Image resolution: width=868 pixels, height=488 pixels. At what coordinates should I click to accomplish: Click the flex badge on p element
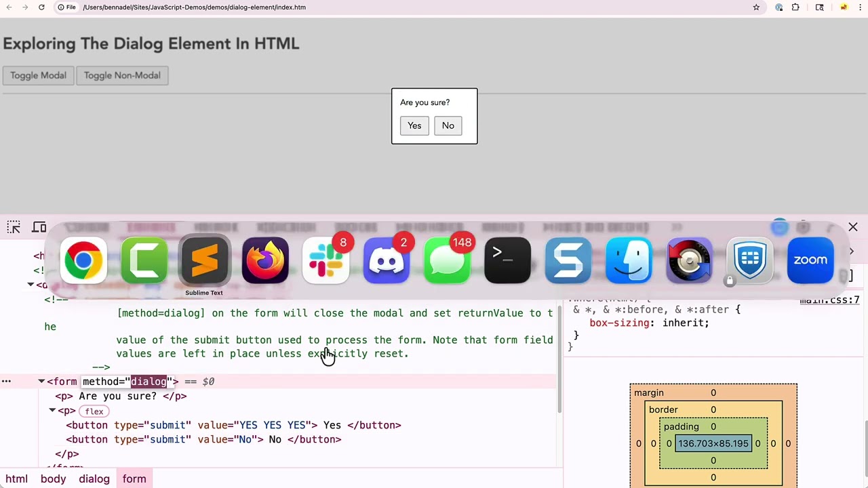[94, 411]
